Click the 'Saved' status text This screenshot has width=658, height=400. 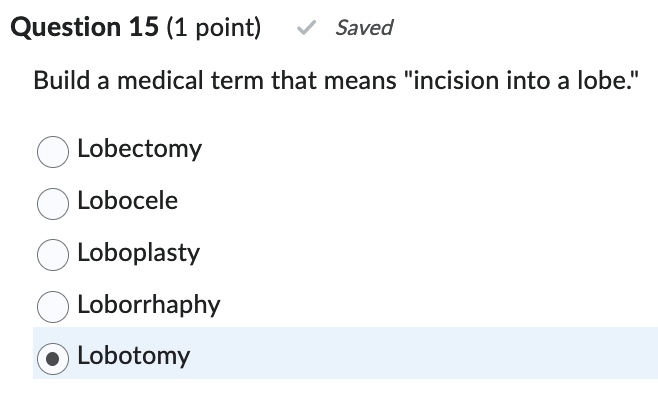click(364, 28)
